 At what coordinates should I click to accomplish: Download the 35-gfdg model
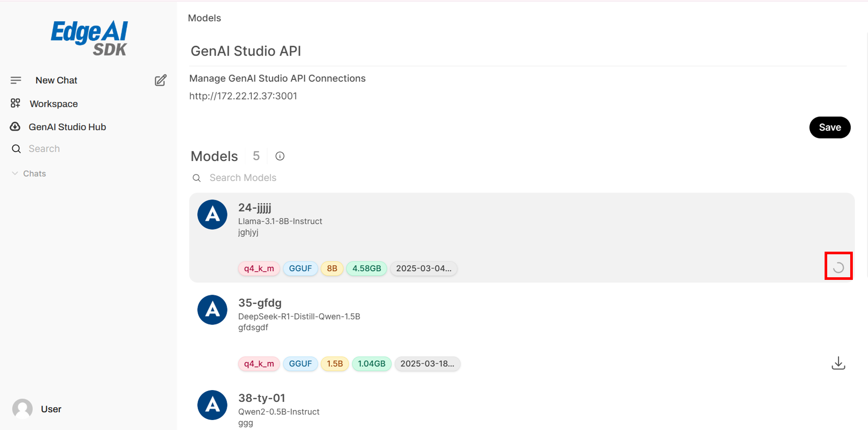pos(838,363)
